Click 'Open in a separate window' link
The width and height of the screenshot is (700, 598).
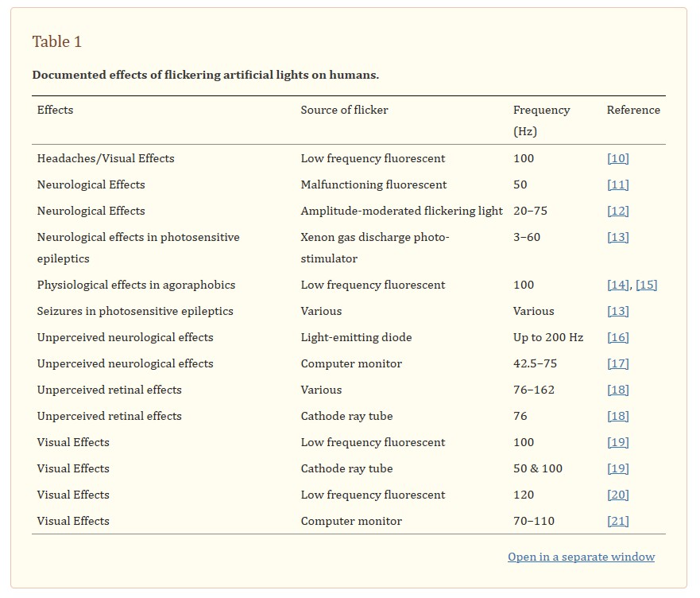(582, 557)
